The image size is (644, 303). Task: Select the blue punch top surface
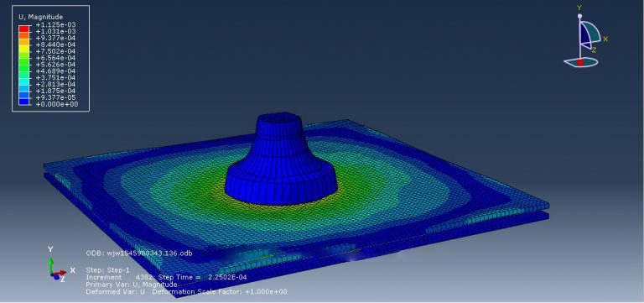click(x=280, y=117)
